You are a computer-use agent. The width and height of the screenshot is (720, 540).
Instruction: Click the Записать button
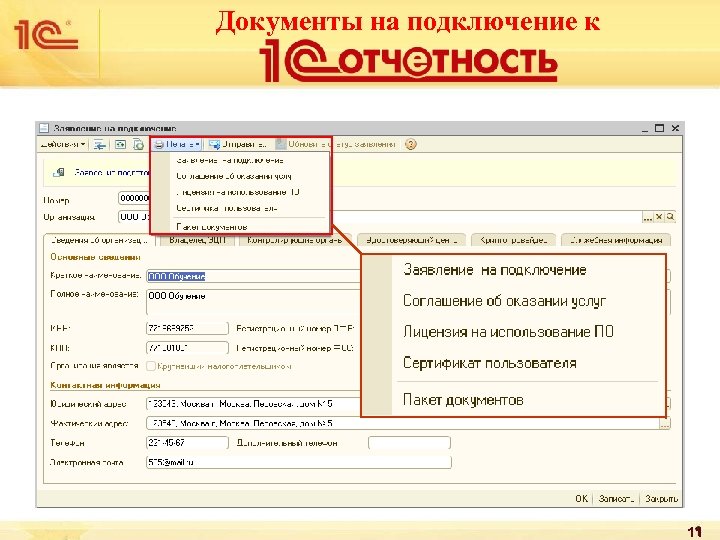coord(616,499)
